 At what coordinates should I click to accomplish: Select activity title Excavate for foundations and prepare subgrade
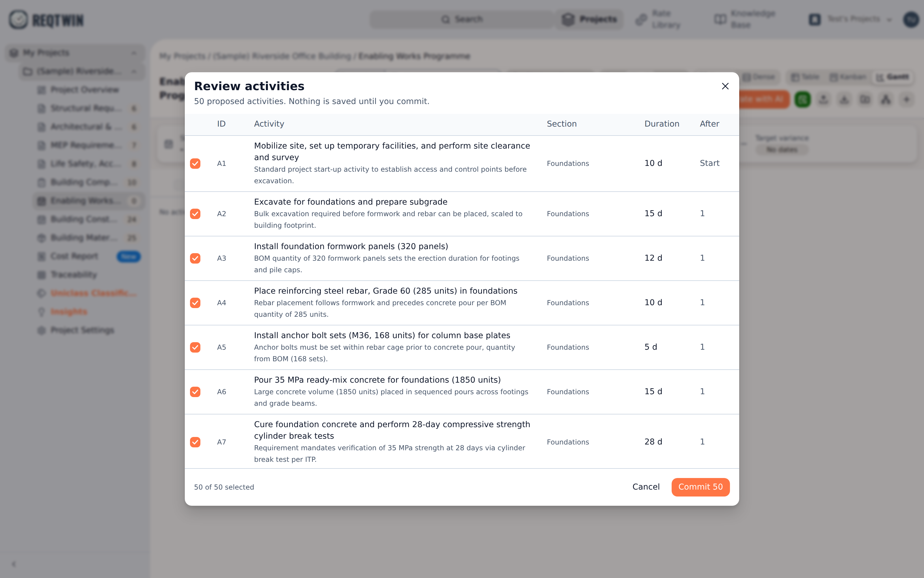click(x=351, y=202)
